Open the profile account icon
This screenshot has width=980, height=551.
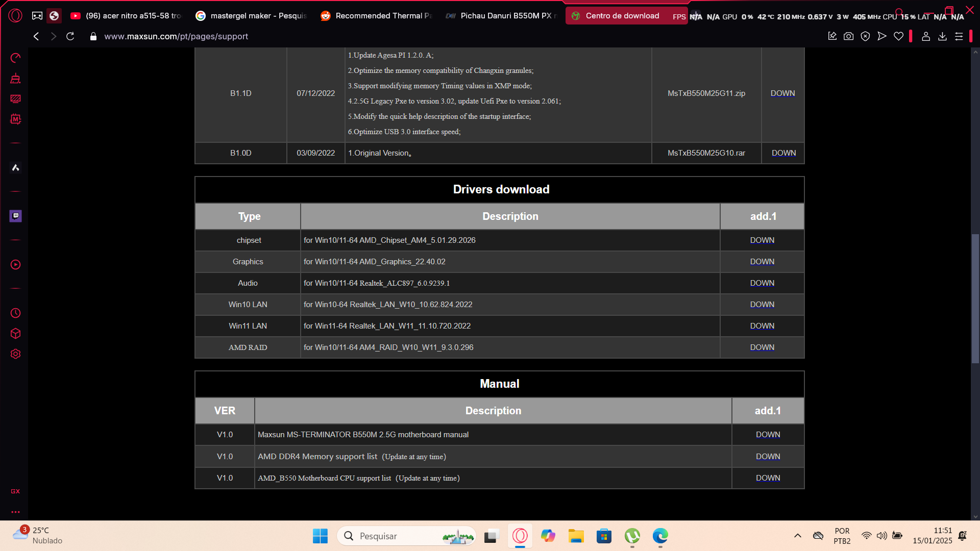click(x=925, y=36)
